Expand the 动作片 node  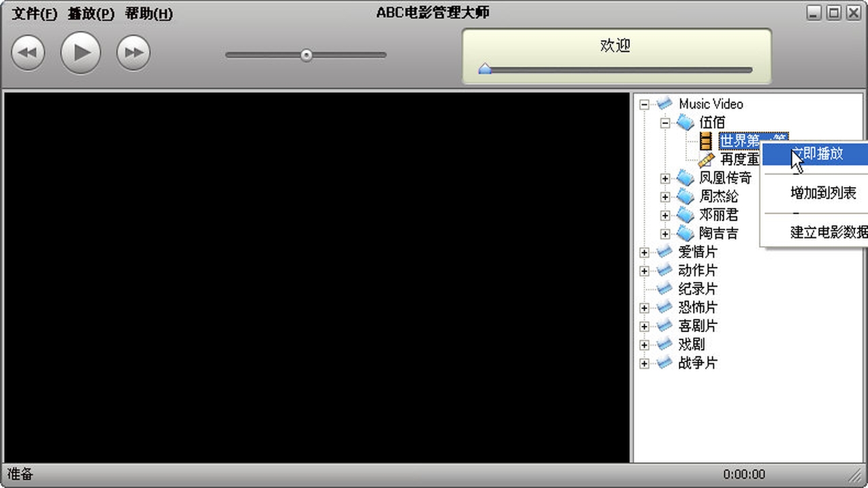(x=644, y=270)
